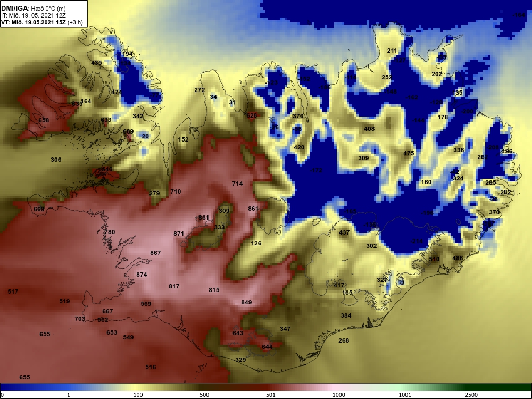The height and width of the screenshot is (399, 532).
Task: Click the map value 211
Action: click(x=392, y=51)
